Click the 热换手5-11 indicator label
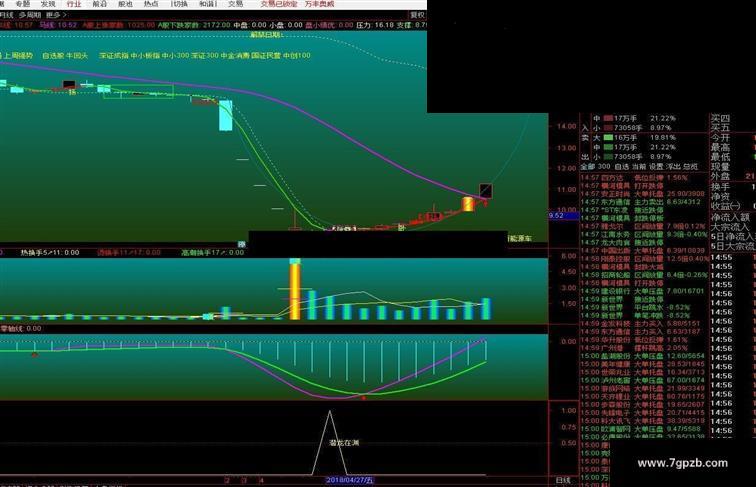The width and height of the screenshot is (756, 487). tap(50, 253)
